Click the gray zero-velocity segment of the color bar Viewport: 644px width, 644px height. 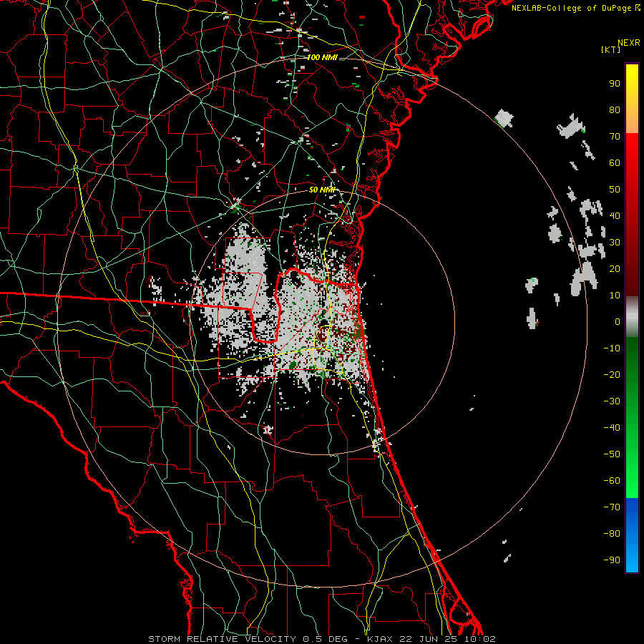[x=632, y=317]
